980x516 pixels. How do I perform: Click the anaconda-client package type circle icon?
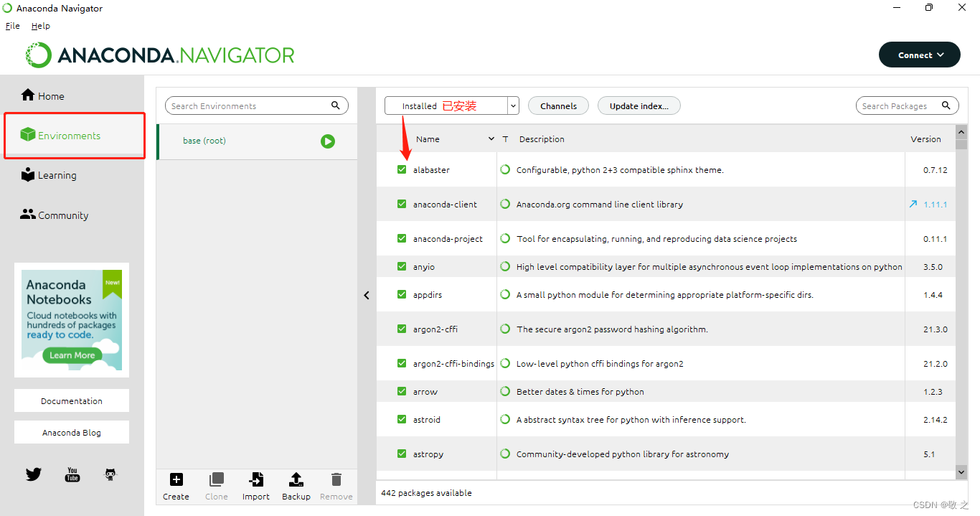pos(505,204)
